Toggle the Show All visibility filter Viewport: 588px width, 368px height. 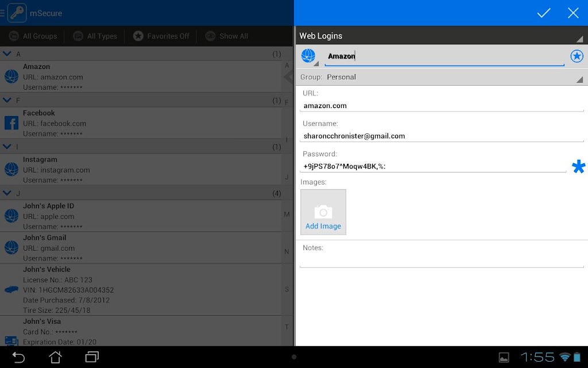point(226,36)
